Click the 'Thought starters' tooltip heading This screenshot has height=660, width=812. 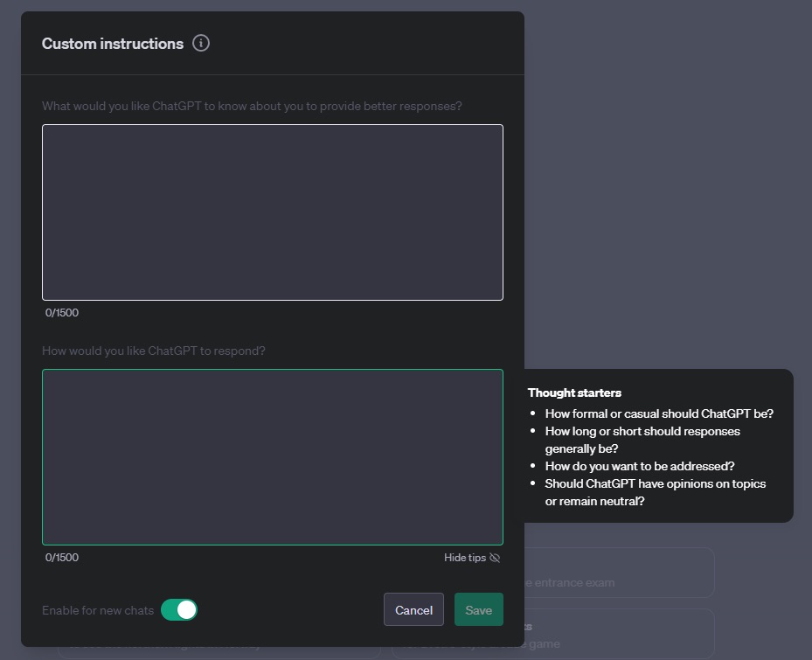[574, 393]
